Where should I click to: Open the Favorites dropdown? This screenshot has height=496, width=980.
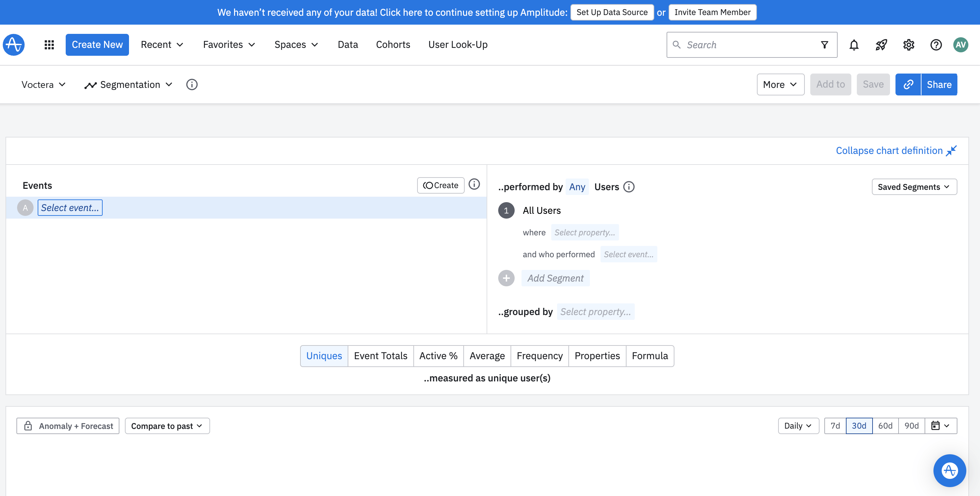point(229,44)
